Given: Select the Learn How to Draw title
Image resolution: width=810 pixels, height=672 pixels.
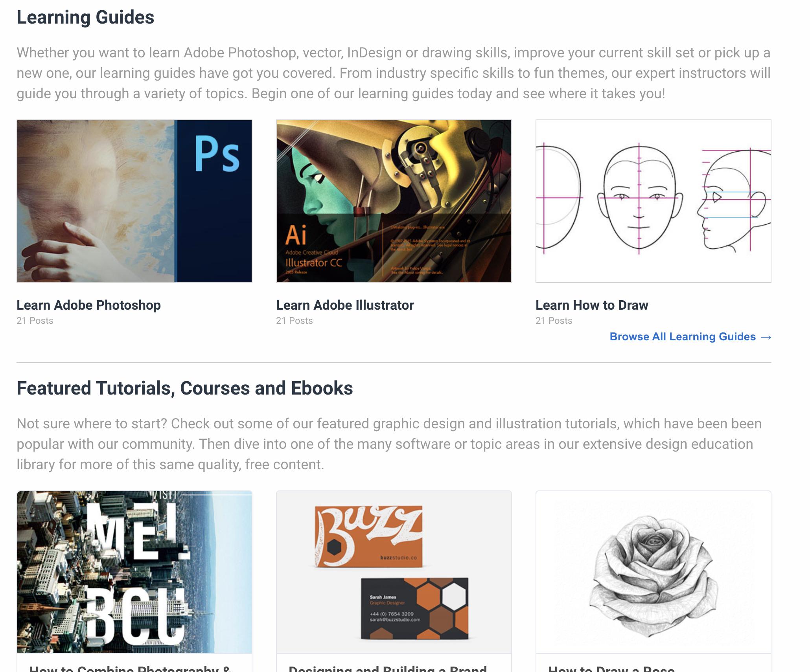Looking at the screenshot, I should pyautogui.click(x=592, y=305).
